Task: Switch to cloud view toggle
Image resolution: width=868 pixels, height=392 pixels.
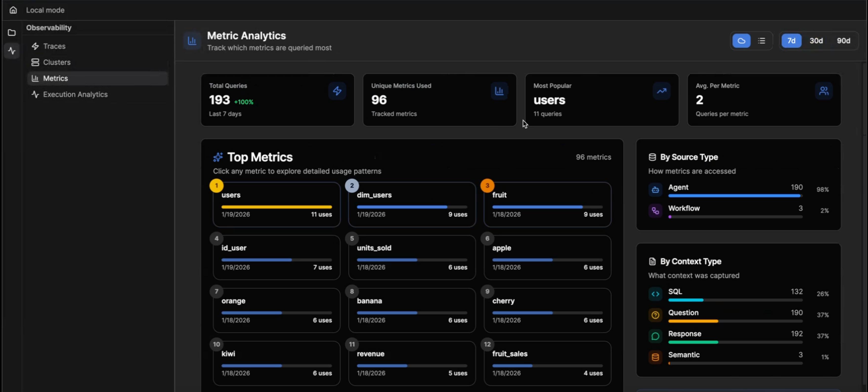Action: 741,41
